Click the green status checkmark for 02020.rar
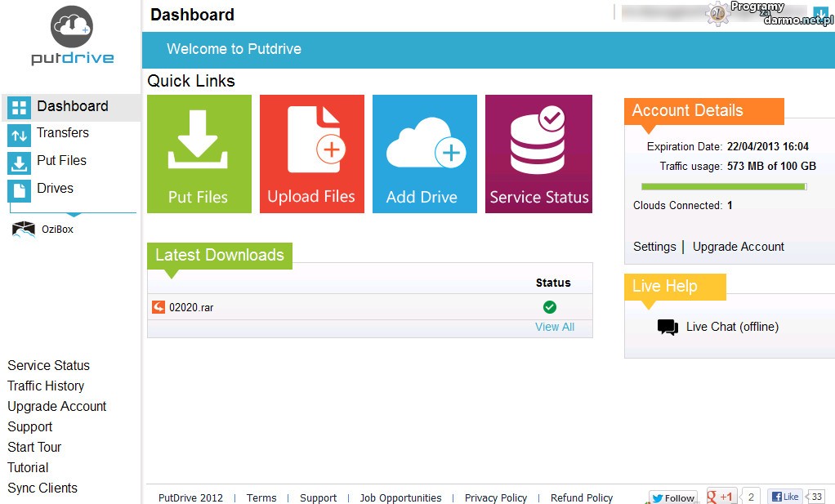Screen dimensions: 835x504 click(550, 307)
